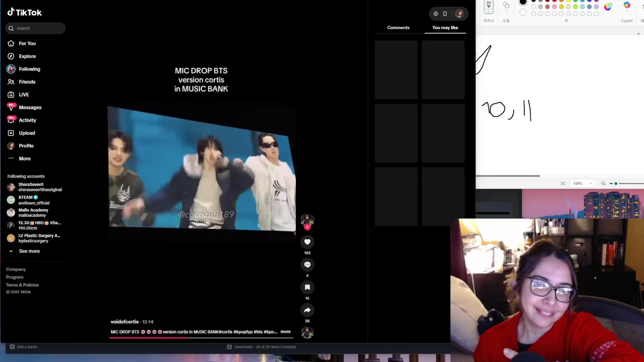Screen dimensions: 644x362
Task: Go to the Following feed
Action: [29, 69]
